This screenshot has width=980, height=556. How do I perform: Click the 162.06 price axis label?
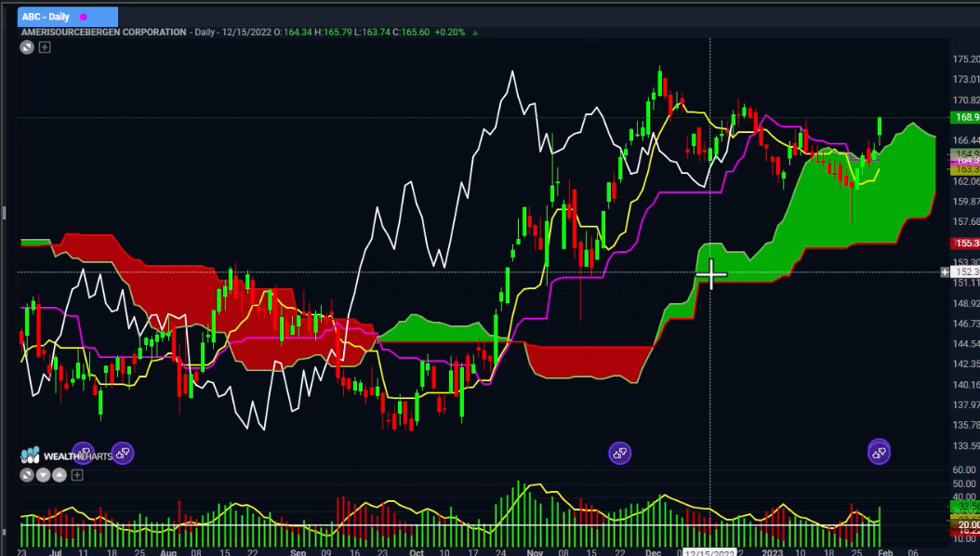click(x=966, y=181)
